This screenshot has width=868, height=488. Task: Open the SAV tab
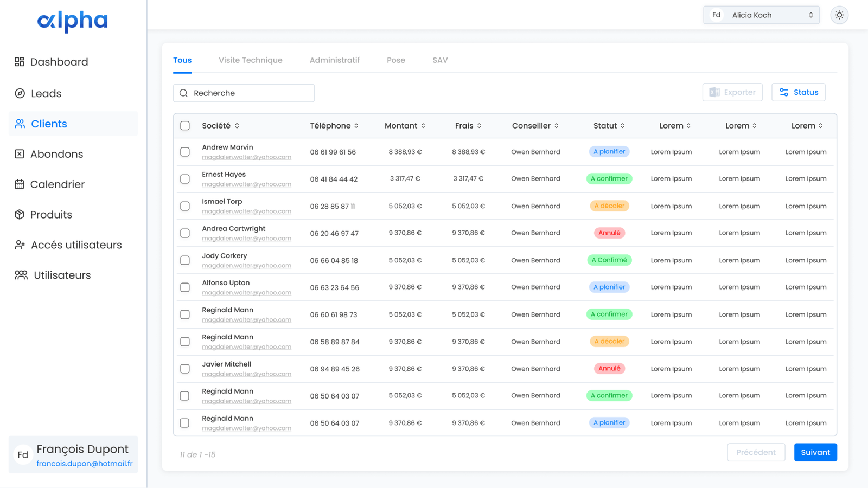tap(439, 60)
